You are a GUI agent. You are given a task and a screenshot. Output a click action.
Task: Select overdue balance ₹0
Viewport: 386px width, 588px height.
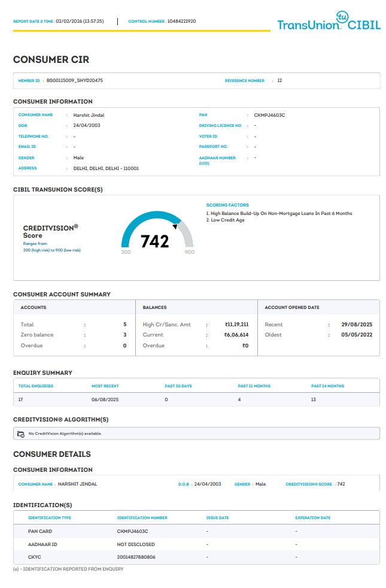pos(245,345)
